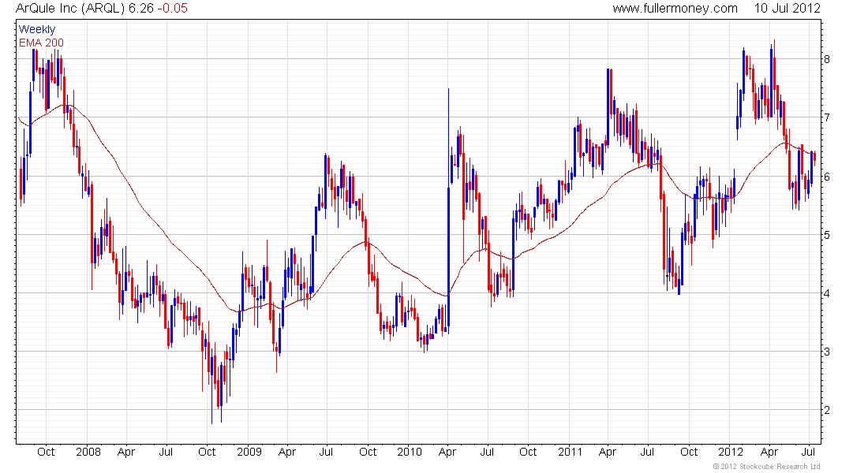Select the 'Apr' label following 2009
Viewport: 868px width, 473px height.
click(286, 452)
